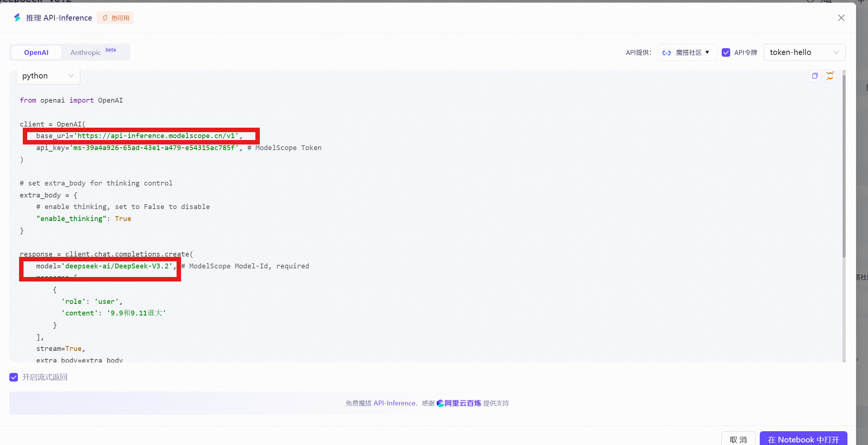Image resolution: width=868 pixels, height=445 pixels.
Task: Click the api_key token string in code
Action: (154, 148)
